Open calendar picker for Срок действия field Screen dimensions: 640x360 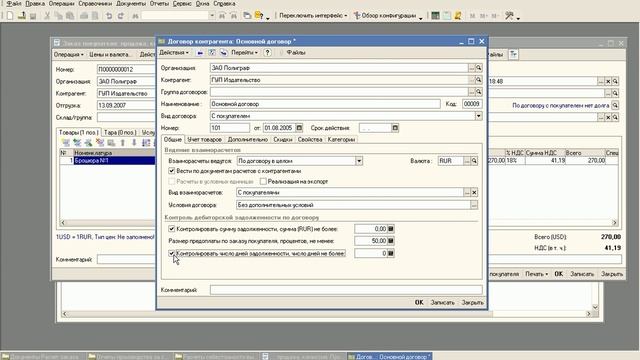pos(395,128)
